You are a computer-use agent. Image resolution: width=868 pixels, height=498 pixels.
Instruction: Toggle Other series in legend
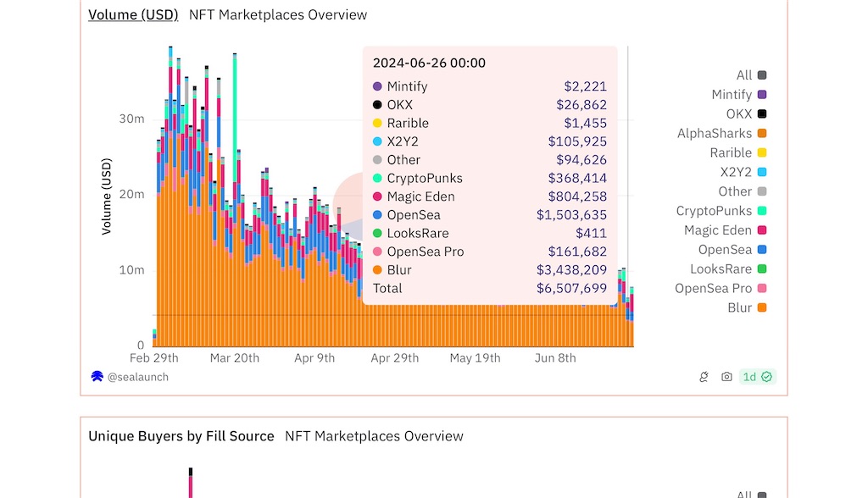[743, 191]
